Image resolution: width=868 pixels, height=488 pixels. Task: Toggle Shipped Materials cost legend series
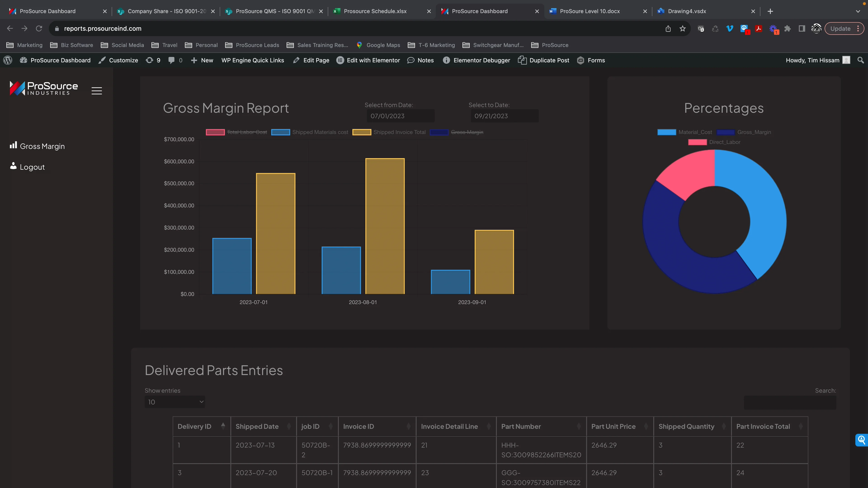point(310,132)
